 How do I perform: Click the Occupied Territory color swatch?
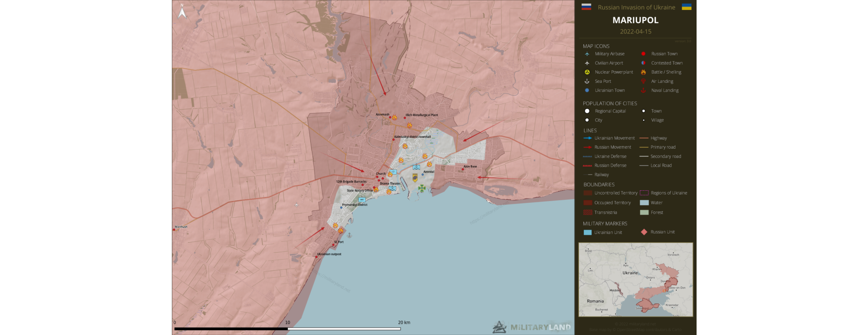pos(588,202)
